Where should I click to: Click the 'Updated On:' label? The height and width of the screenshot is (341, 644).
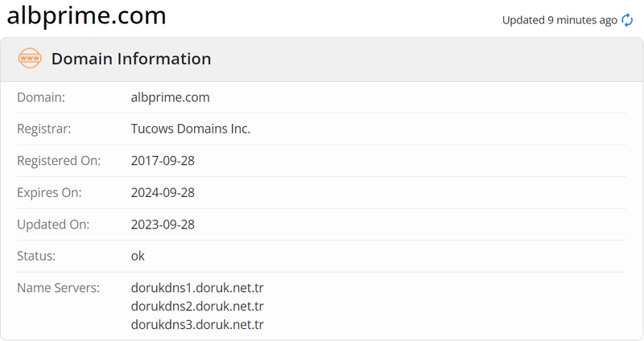(53, 224)
